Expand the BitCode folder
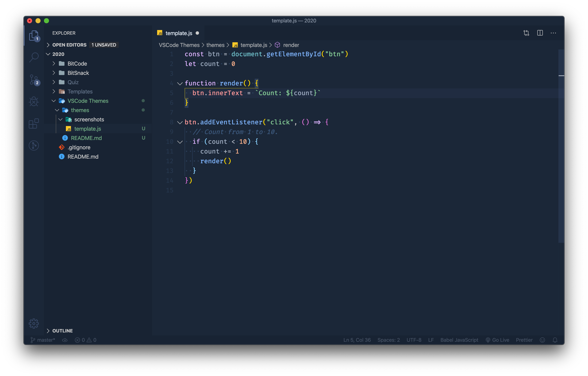588x376 pixels. coord(77,64)
